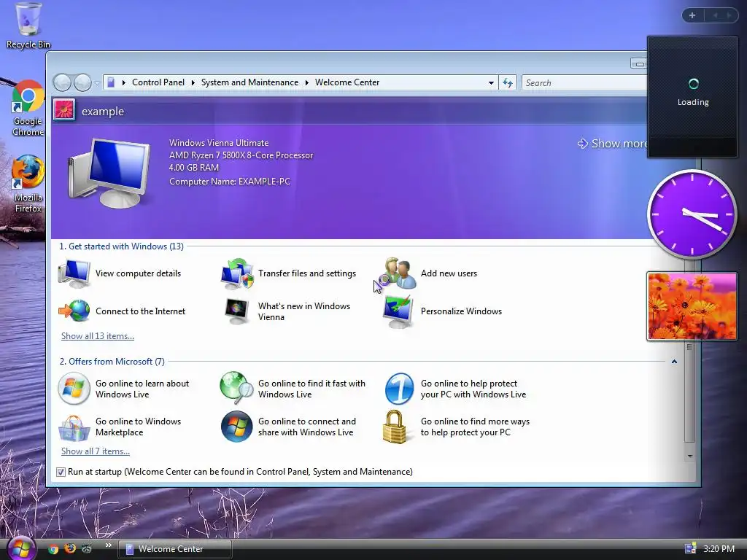The image size is (747, 560).
Task: Open the address bar history dropdown
Action: [x=491, y=83]
